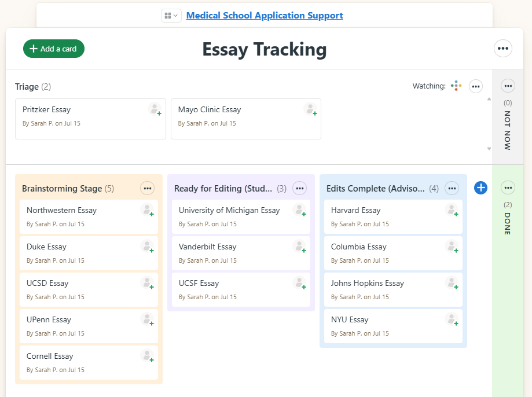Open Edits Complete column options

pos(452,188)
